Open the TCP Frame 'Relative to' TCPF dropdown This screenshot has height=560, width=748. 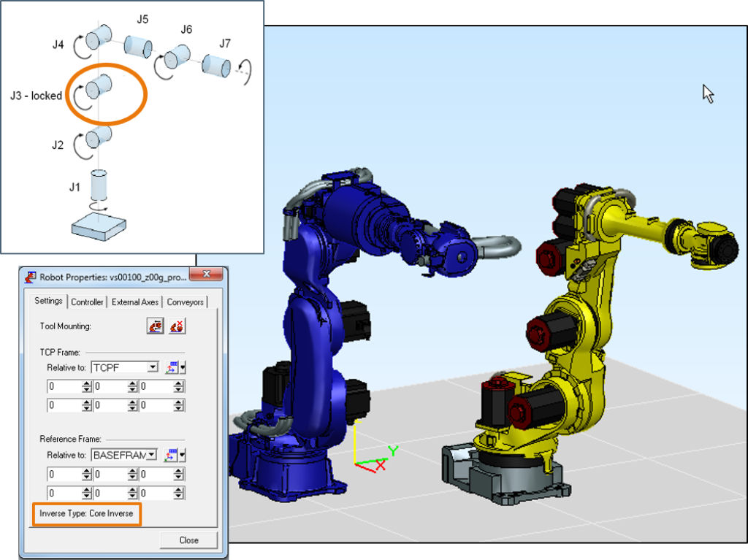152,367
